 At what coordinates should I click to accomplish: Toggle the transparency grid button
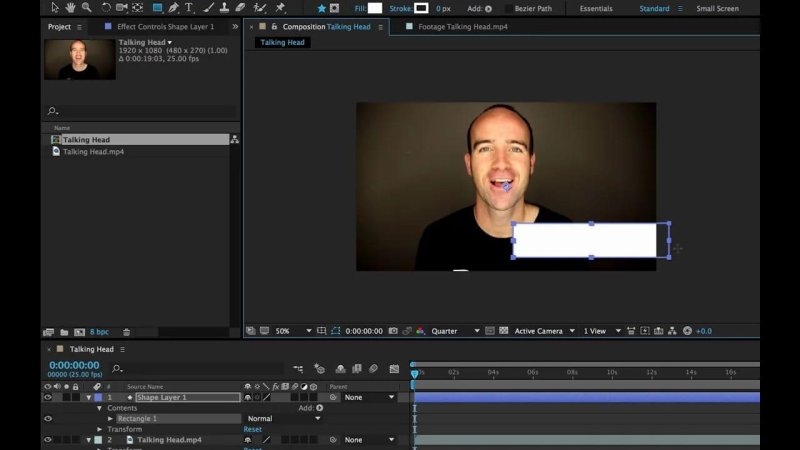pos(504,331)
